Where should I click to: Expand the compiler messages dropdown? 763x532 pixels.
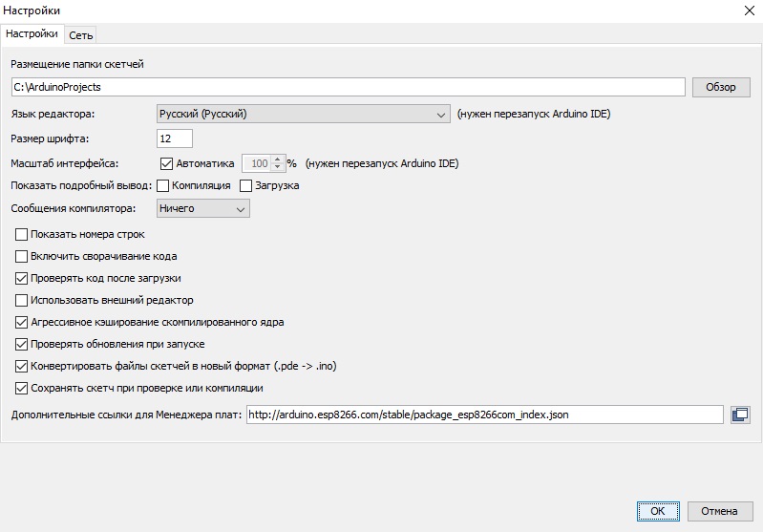203,208
